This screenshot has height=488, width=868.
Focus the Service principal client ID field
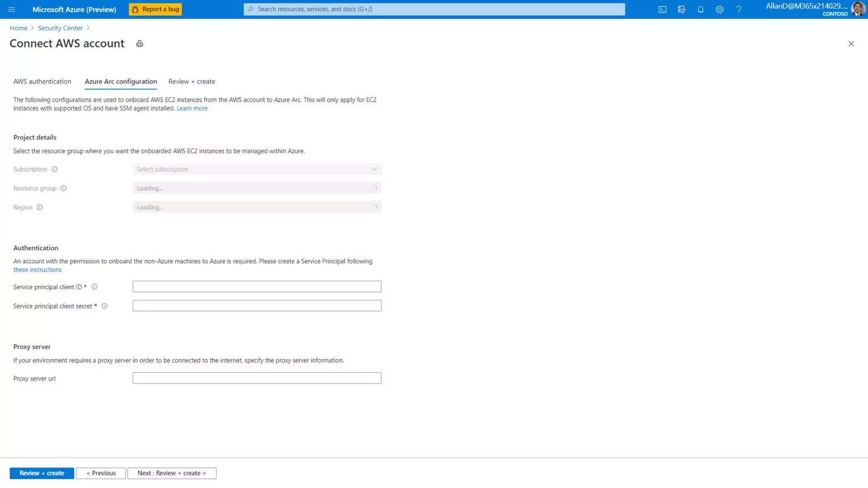click(256, 286)
